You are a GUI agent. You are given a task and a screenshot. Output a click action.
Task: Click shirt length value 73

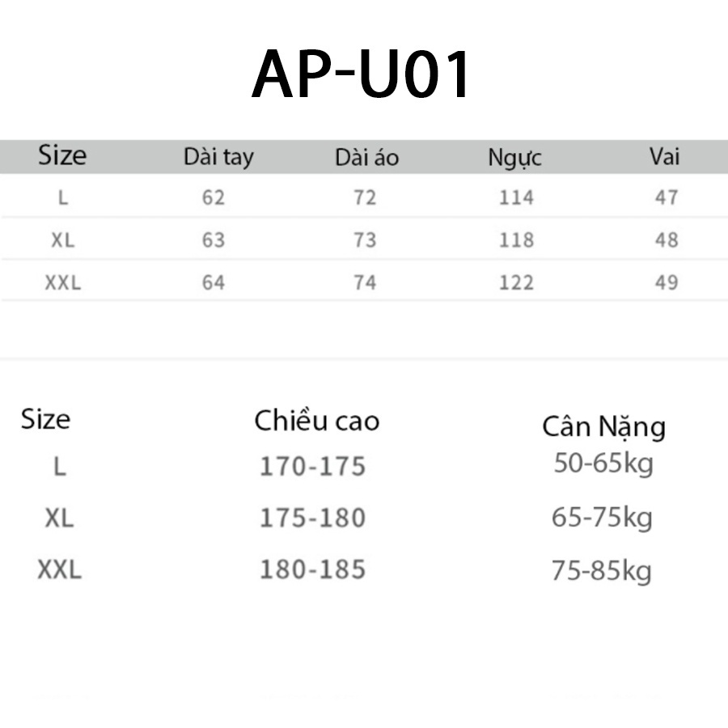(365, 240)
